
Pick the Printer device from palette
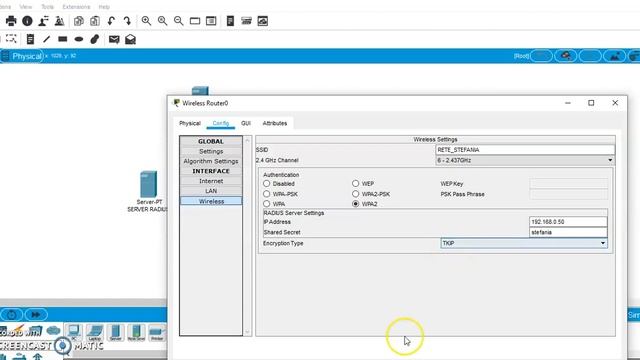pos(157,332)
